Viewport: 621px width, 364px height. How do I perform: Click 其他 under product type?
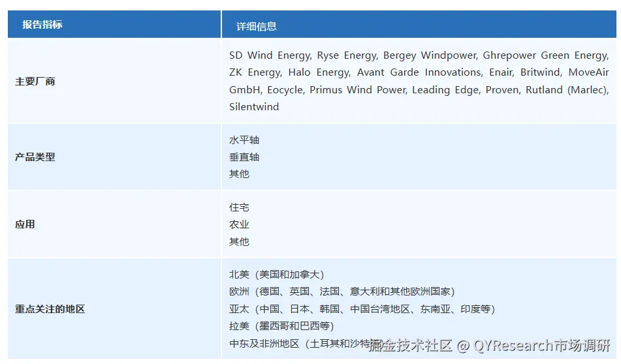pos(239,174)
